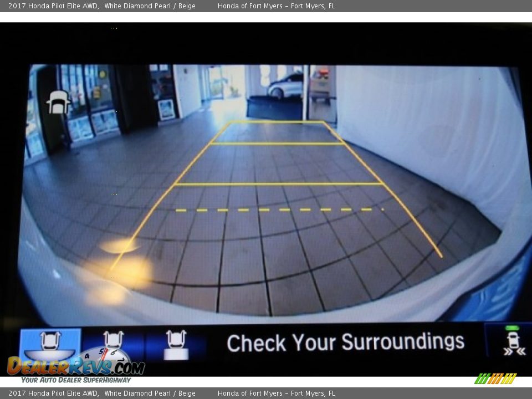Tap the farthest yellow horizontal distance line
532x399 pixels.
(x=277, y=144)
